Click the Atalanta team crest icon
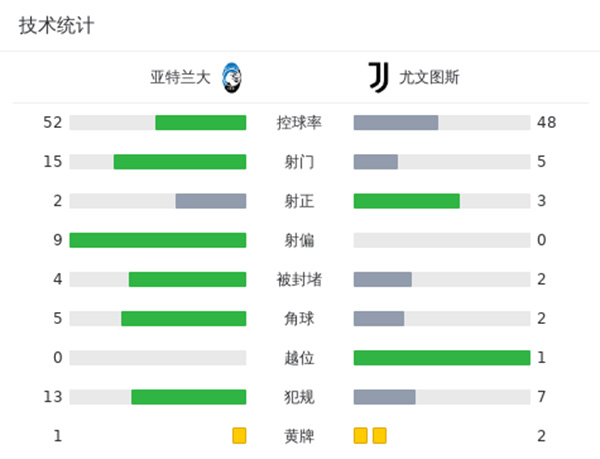 coord(233,77)
